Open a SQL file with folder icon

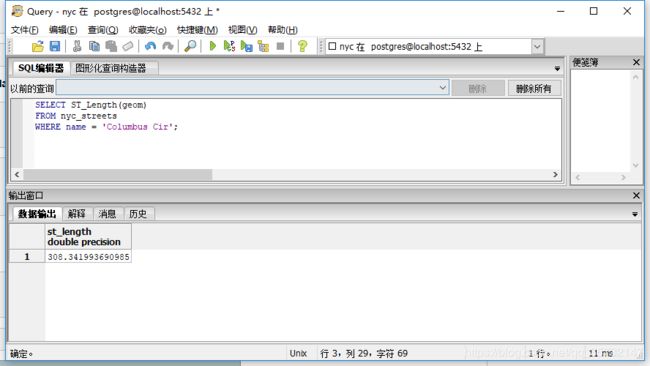pos(37,46)
